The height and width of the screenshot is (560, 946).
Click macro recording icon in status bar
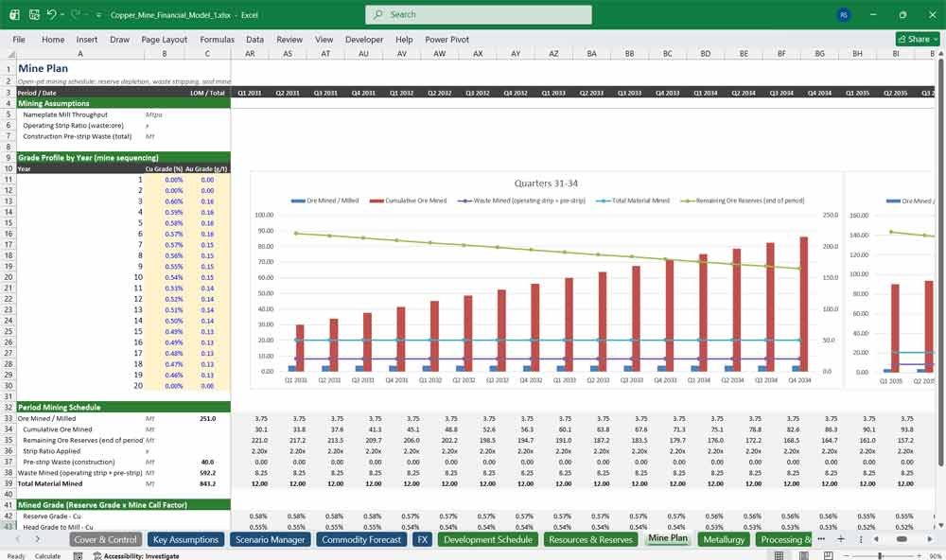[x=78, y=556]
